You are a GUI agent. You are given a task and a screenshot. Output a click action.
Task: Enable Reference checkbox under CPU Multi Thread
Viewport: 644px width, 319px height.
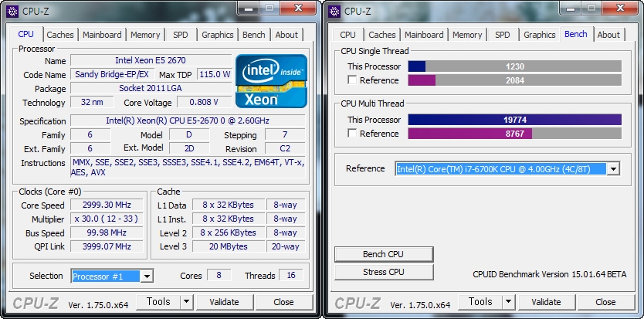pyautogui.click(x=352, y=134)
